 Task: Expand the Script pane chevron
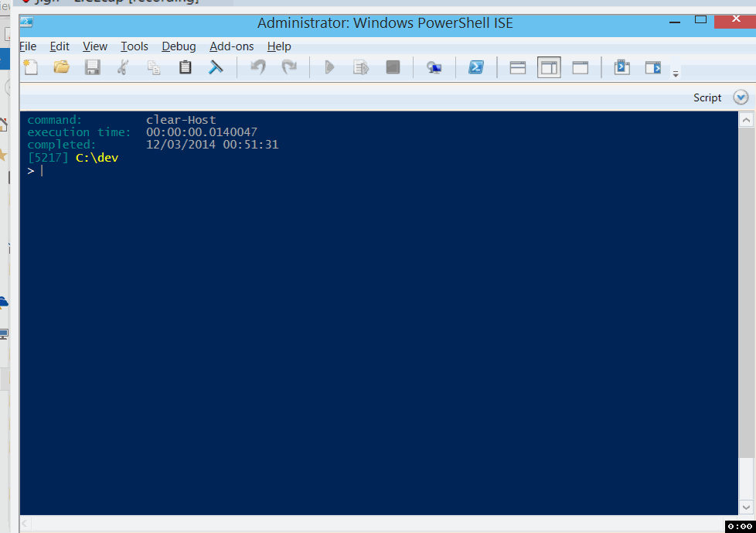coord(741,97)
